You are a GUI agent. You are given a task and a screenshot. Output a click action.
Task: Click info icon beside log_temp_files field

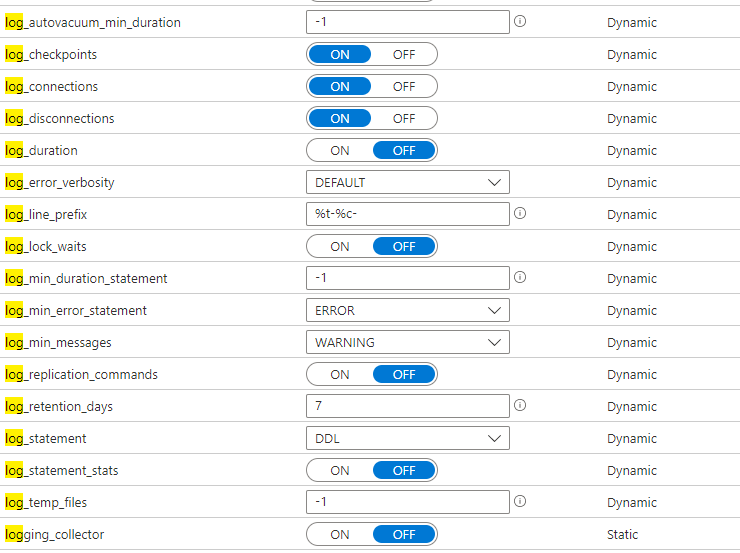520,502
